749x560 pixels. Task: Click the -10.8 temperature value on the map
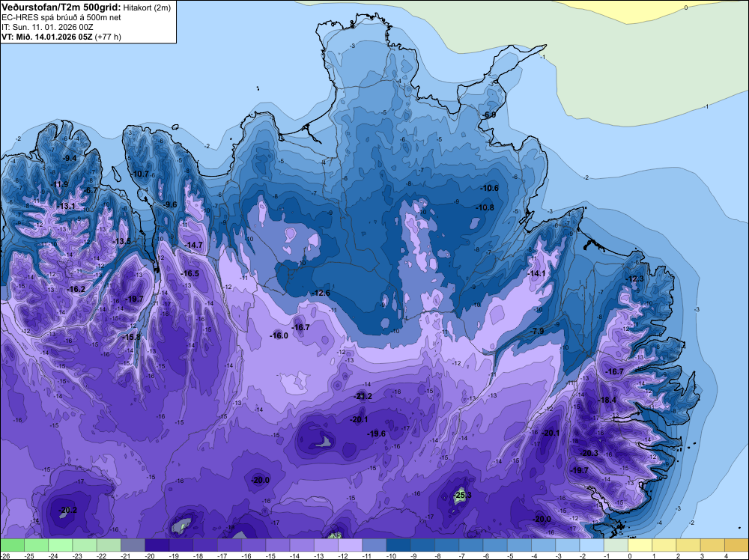pyautogui.click(x=485, y=207)
